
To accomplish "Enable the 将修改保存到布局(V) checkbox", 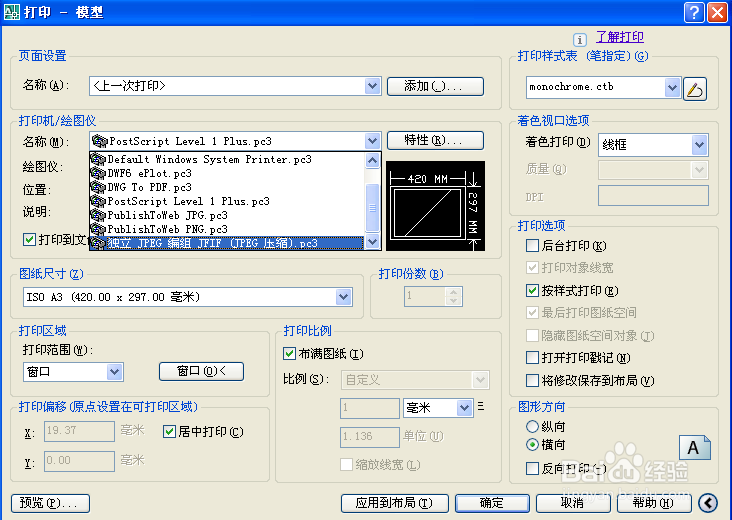I will click(532, 380).
